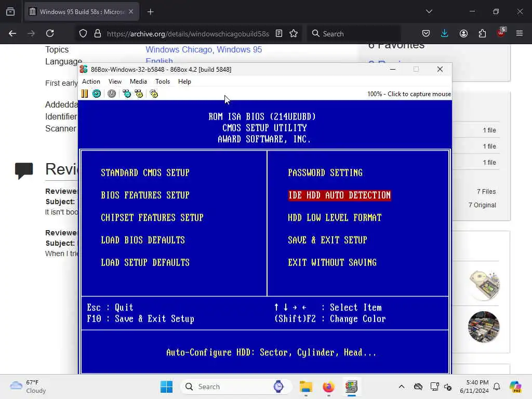Select LOAD BIOS DEFAULTS entry
The width and height of the screenshot is (532, 399).
click(x=143, y=240)
